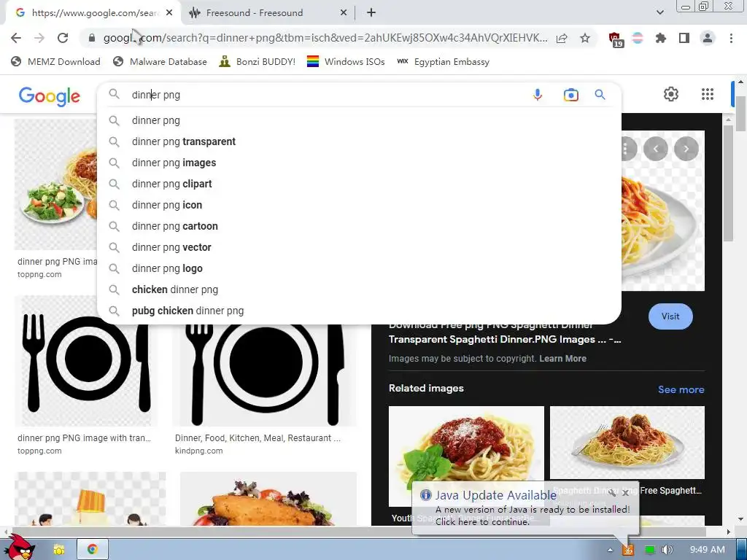This screenshot has height=560, width=747.
Task: Choose the "dinner png images" suggestion
Action: pos(359,163)
